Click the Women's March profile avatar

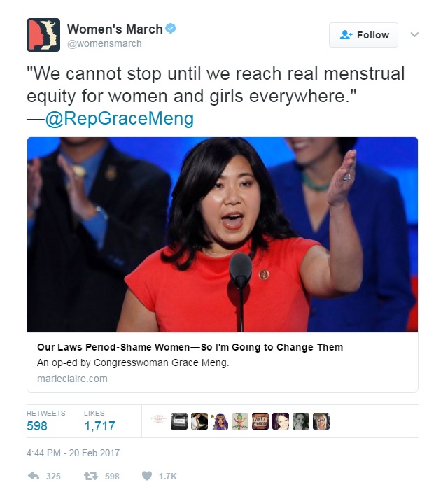43,35
